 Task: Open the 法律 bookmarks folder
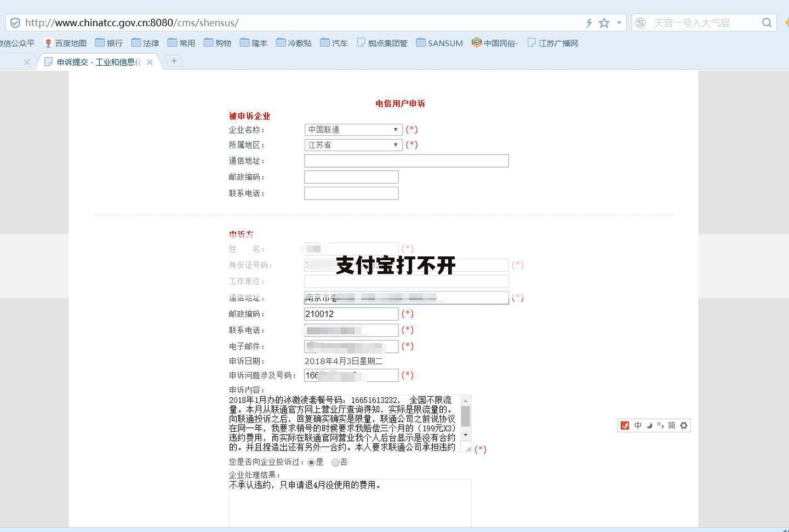(145, 43)
